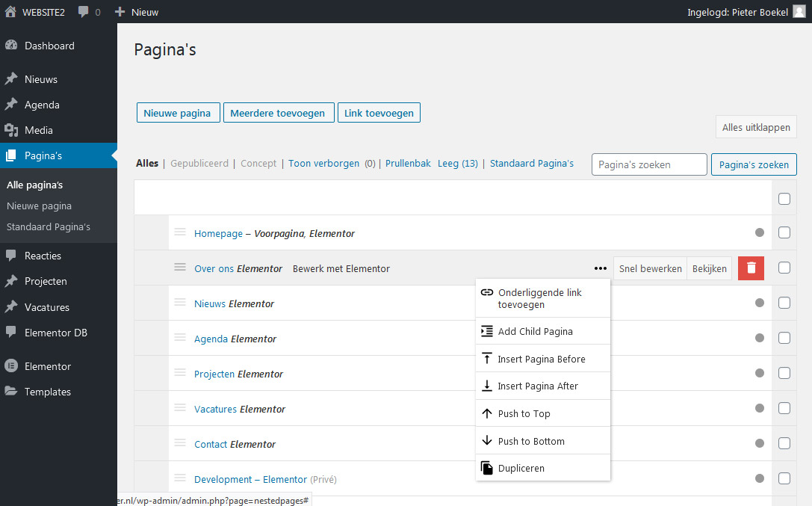Click the WordPress home icon for WEBSITE2
Screen dimensions: 812x506
coord(10,12)
